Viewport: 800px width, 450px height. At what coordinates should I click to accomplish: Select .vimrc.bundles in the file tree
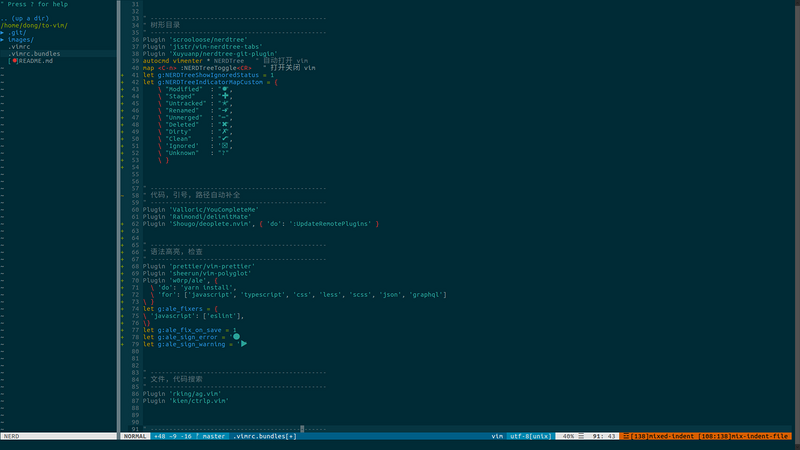(34, 54)
